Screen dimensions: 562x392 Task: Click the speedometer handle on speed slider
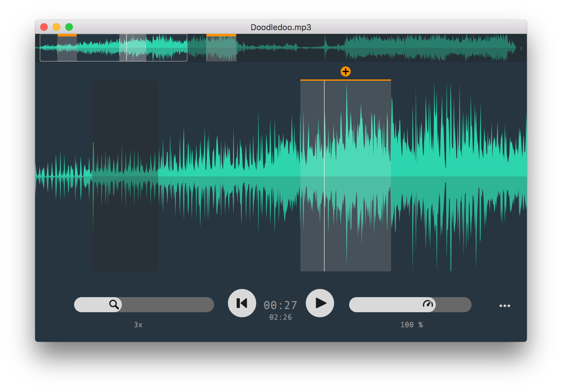pos(428,304)
